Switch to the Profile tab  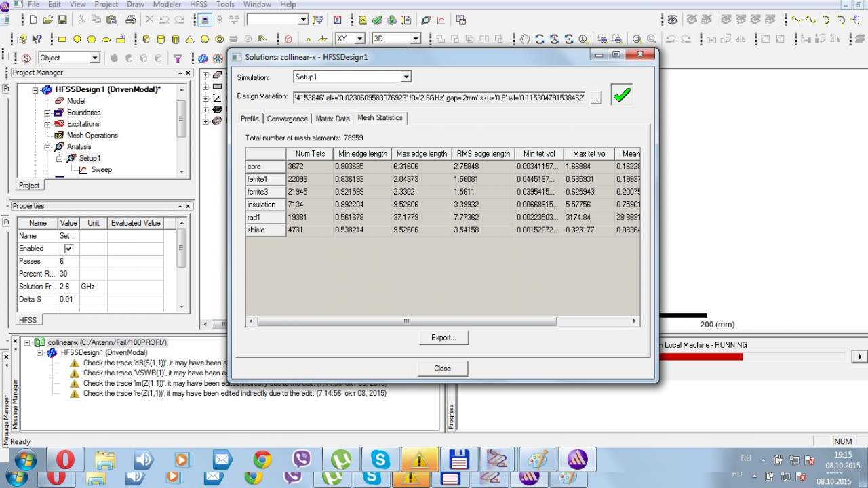click(x=250, y=119)
